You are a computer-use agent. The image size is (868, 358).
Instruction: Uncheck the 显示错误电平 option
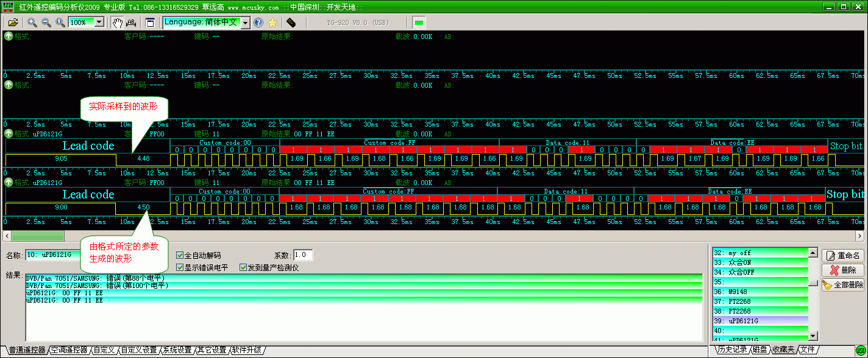[x=180, y=267]
